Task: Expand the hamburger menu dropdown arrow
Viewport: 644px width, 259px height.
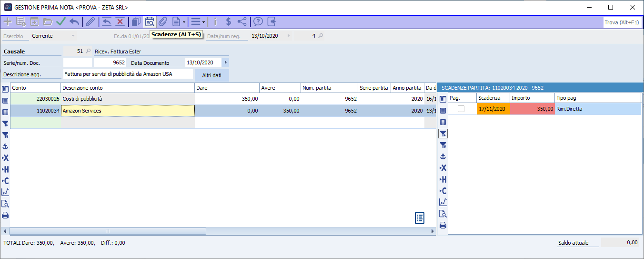Action: 203,22
